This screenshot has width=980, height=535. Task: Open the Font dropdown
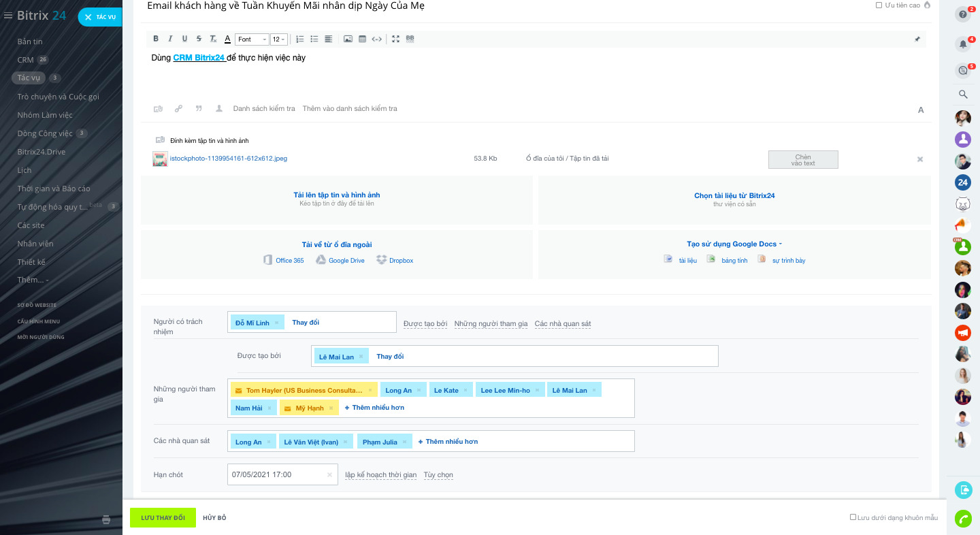[252, 39]
